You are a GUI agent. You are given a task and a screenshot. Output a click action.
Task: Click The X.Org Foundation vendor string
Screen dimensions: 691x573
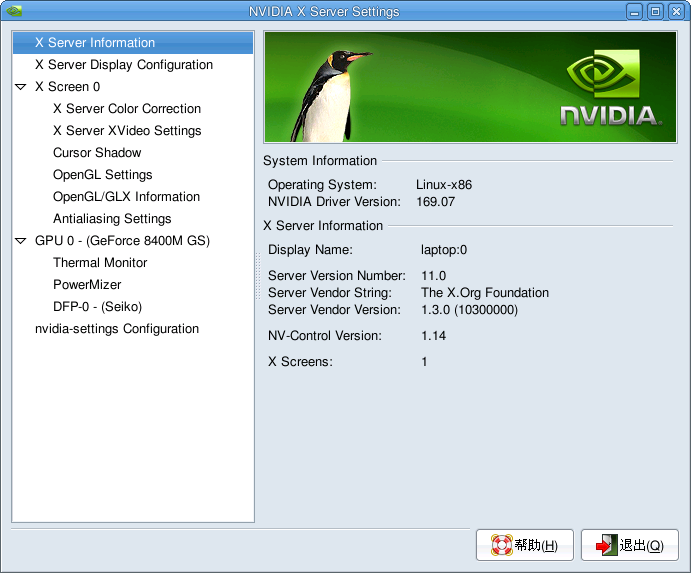tap(485, 293)
